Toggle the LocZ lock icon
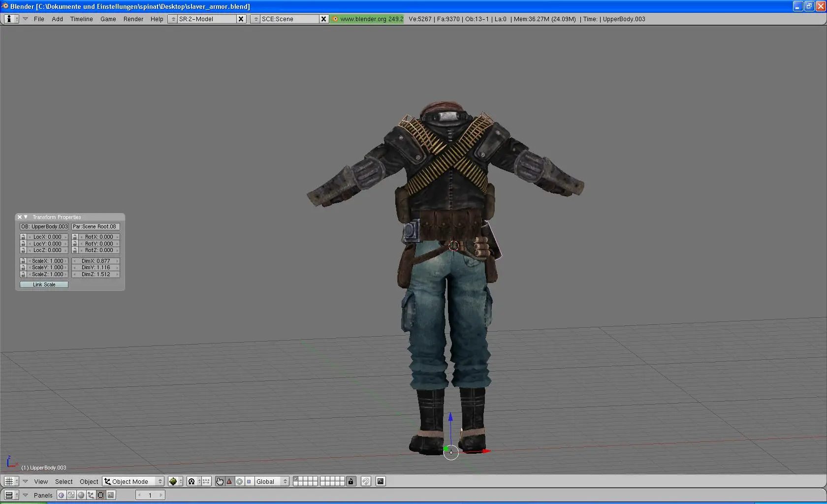This screenshot has height=504, width=827. [x=23, y=250]
